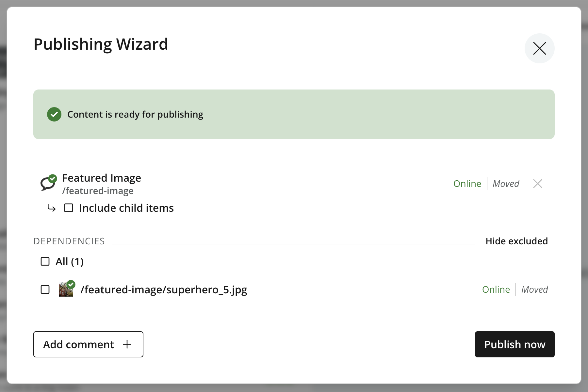Screen dimensions: 588x392
Task: Click Hide excluded link
Action: pyautogui.click(x=517, y=241)
